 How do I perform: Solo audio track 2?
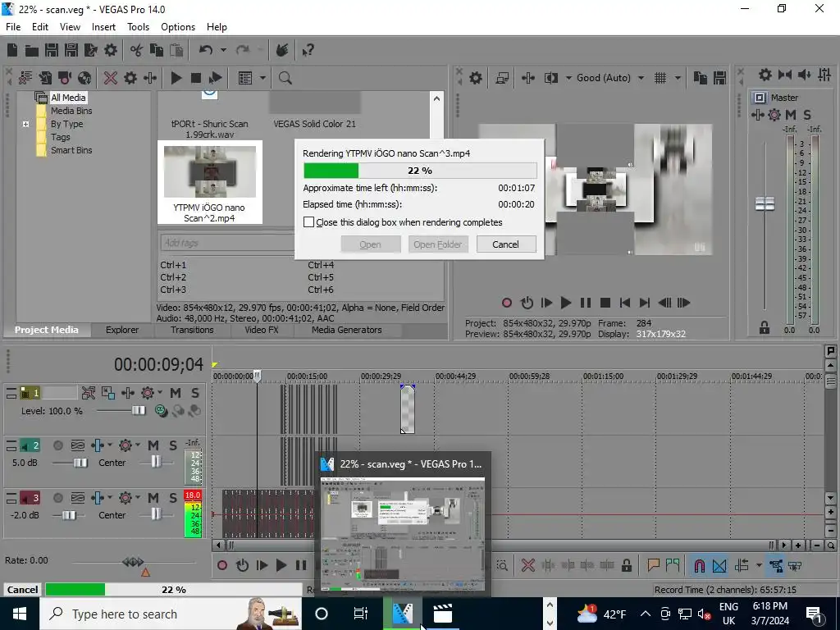click(x=172, y=445)
